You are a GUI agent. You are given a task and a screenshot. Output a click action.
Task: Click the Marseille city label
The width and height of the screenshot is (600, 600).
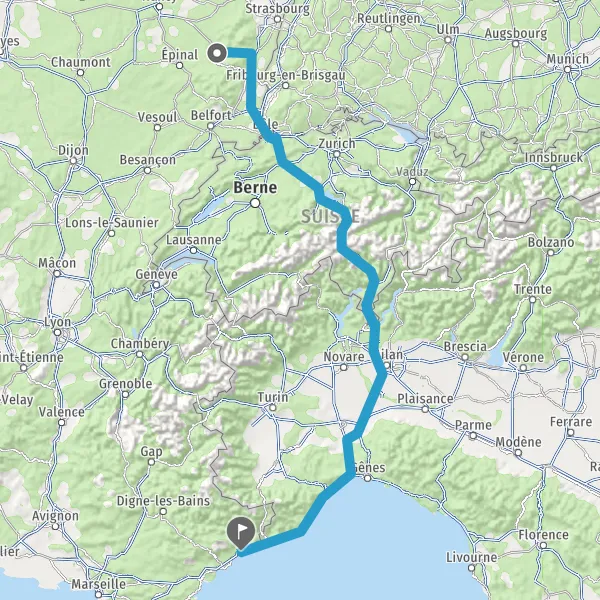click(x=99, y=584)
